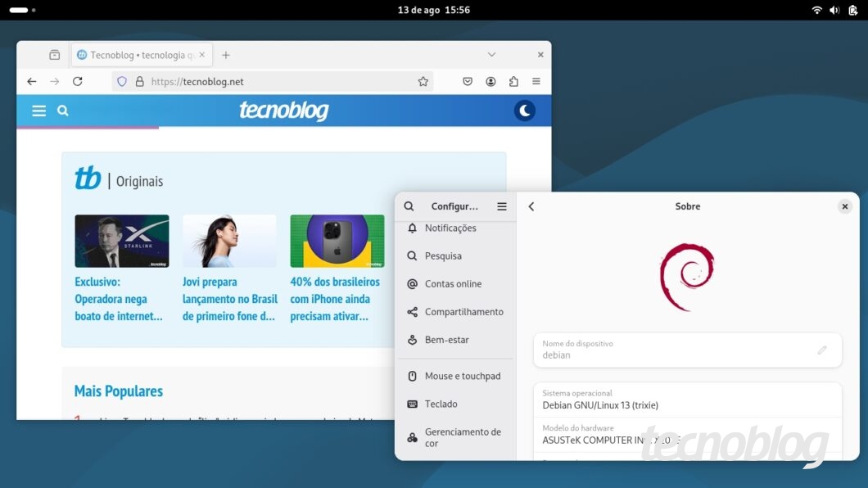Viewport: 868px width, 488px height.
Task: Open the Tecnoblog site search magnifier
Action: pyautogui.click(x=63, y=111)
